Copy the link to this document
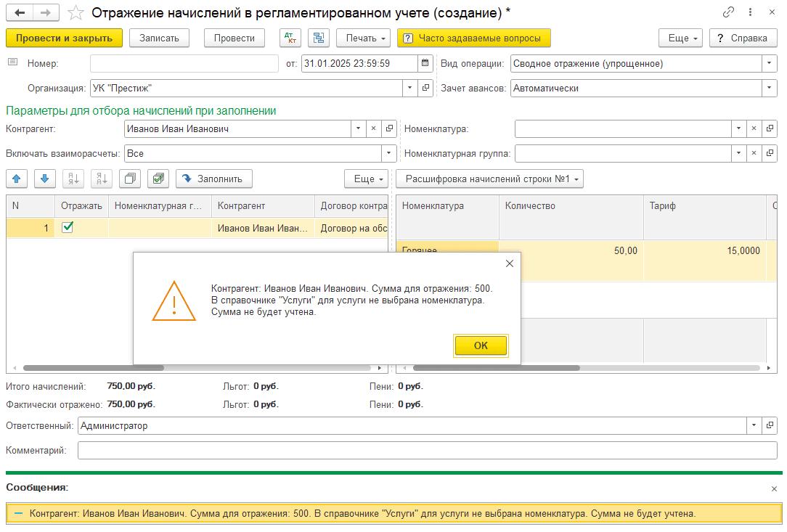The image size is (787, 532). click(x=728, y=13)
